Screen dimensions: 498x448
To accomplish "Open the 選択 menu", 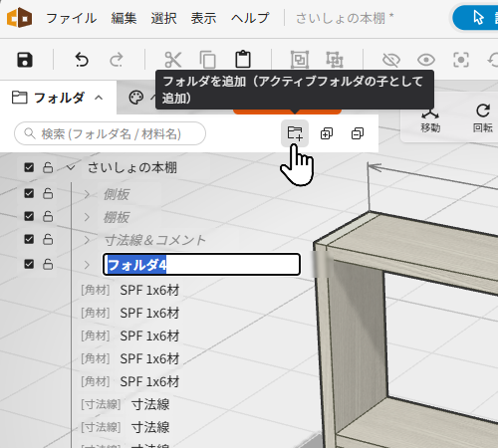I will click(x=163, y=18).
